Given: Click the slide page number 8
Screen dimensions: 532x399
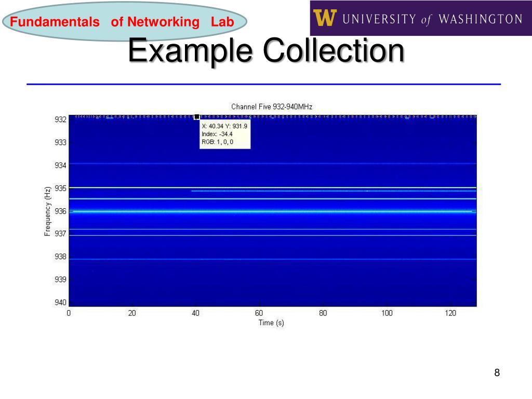Looking at the screenshot, I should pyautogui.click(x=497, y=373).
